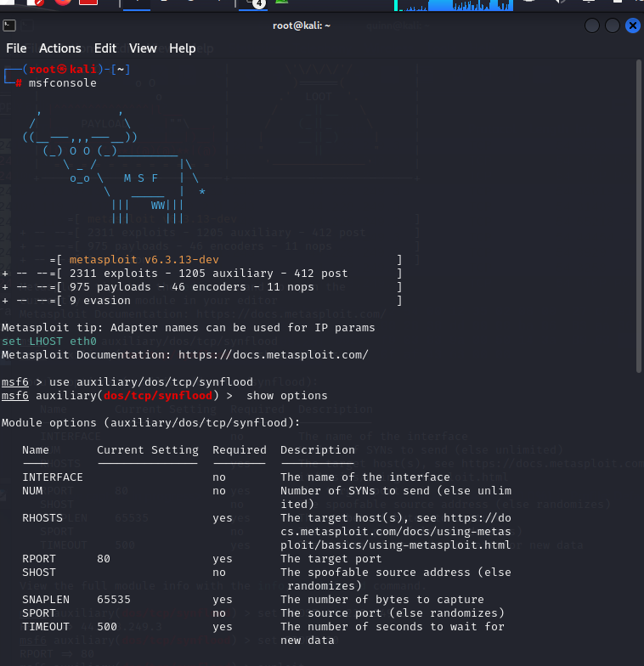Click the SNAPLEN value 65535
The image size is (644, 666).
pos(117,599)
